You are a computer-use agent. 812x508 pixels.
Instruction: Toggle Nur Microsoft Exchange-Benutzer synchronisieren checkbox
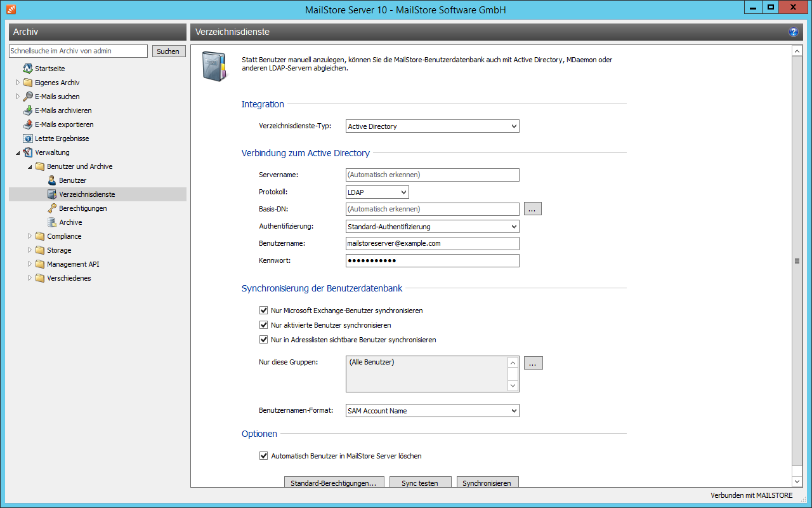tap(264, 311)
